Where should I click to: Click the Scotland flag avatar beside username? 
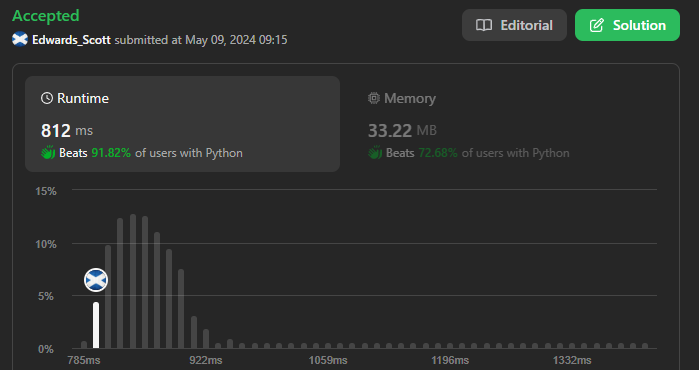pos(20,39)
